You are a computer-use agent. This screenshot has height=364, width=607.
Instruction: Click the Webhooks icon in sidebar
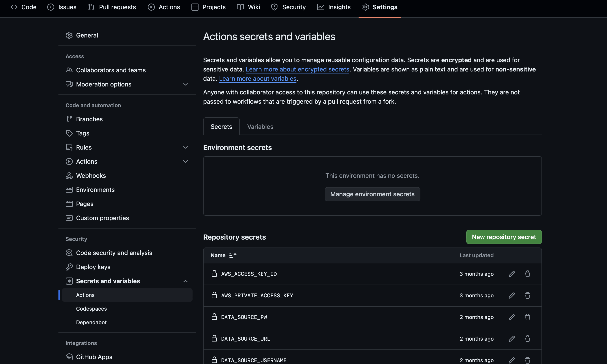69,176
